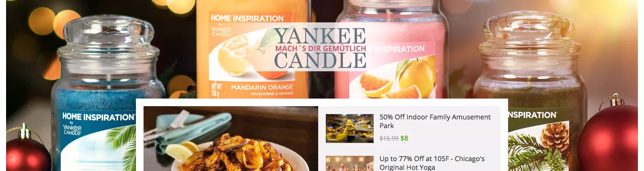Select the hot yoga class thumbnail
Image resolution: width=644 pixels, height=171 pixels.
pyautogui.click(x=350, y=163)
